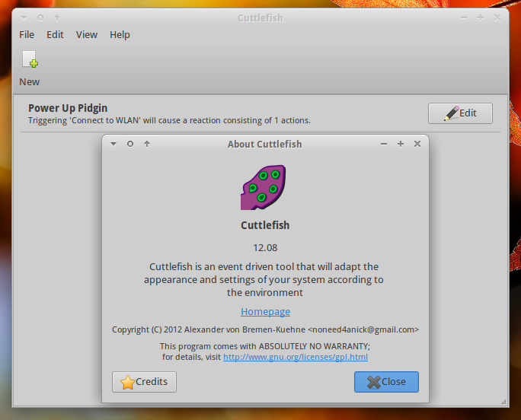
Task: Open the About dialog window menu arrow
Action: click(x=113, y=144)
